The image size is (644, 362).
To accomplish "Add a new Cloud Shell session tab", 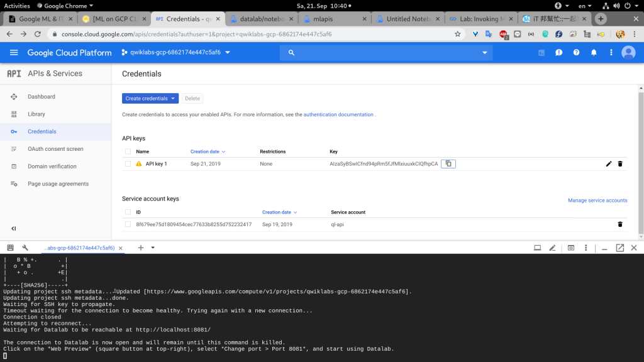I will (141, 248).
